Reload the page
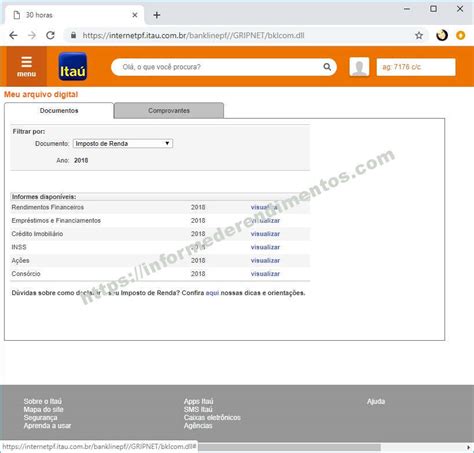474x453 pixels. (x=50, y=35)
